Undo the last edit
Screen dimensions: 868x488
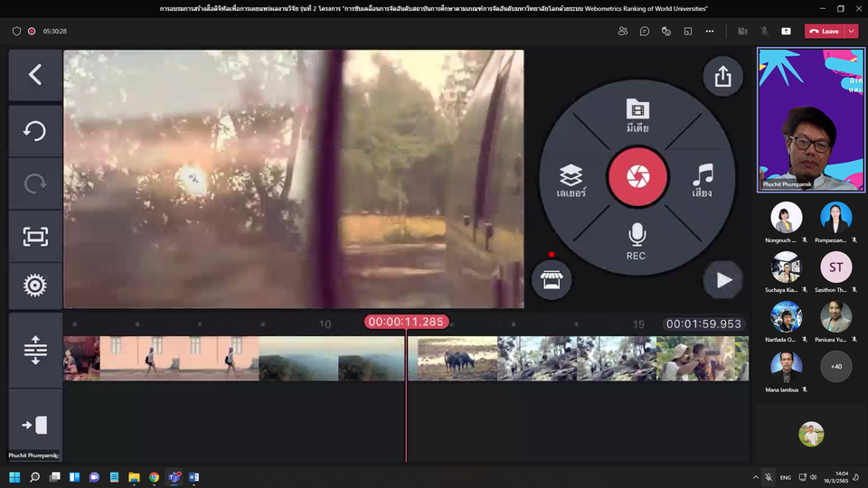(x=35, y=131)
